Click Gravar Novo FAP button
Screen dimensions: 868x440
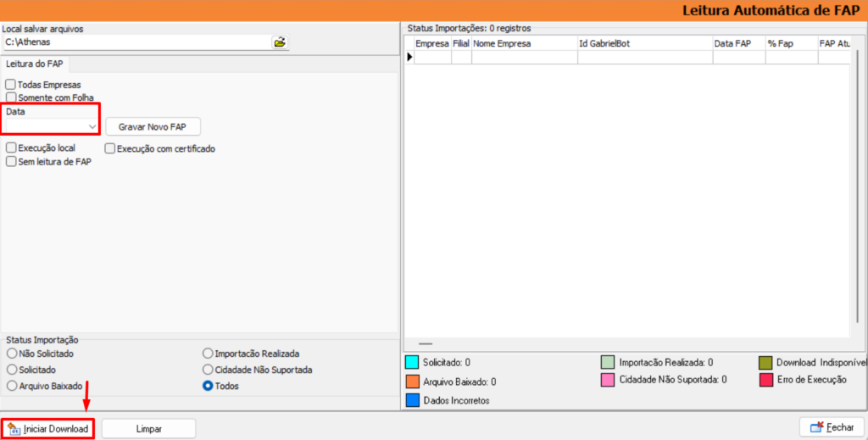(x=153, y=126)
